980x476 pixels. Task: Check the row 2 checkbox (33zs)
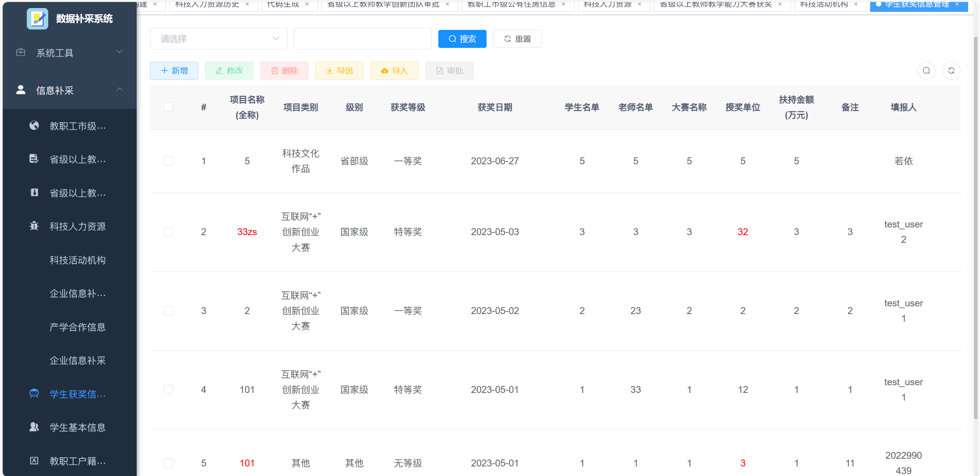point(168,232)
